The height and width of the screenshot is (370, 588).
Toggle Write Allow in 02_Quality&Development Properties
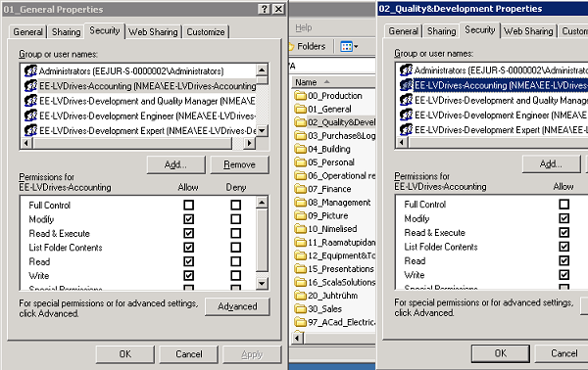(x=564, y=275)
